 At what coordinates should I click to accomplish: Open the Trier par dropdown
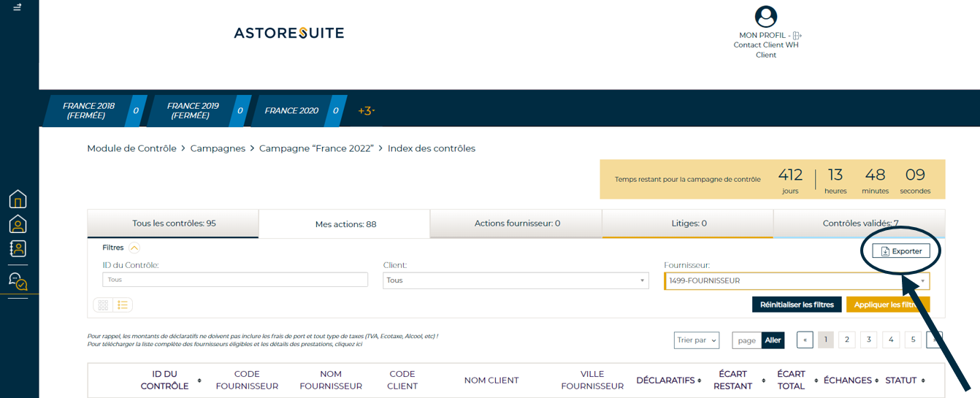tap(696, 340)
